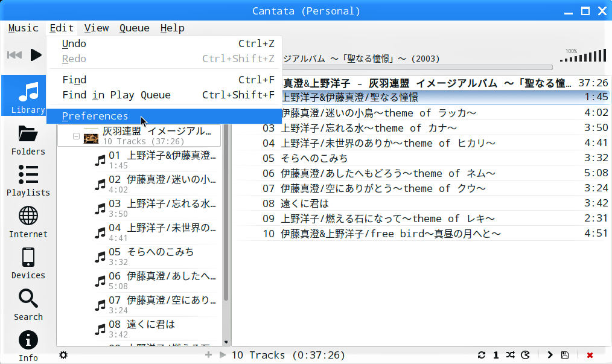Select queue track 09 上野洋子/燃える石になって～theme of レキ～

pyautogui.click(x=421, y=219)
